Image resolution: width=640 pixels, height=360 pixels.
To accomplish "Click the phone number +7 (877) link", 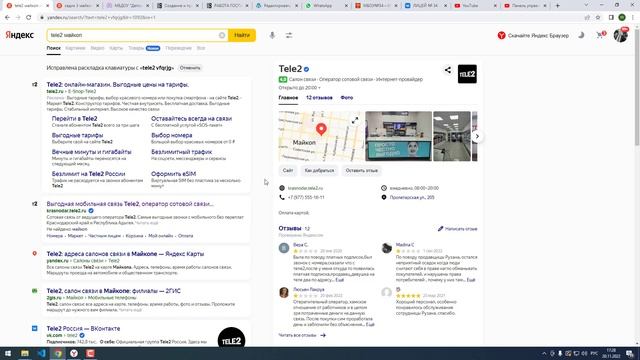I will (306, 198).
